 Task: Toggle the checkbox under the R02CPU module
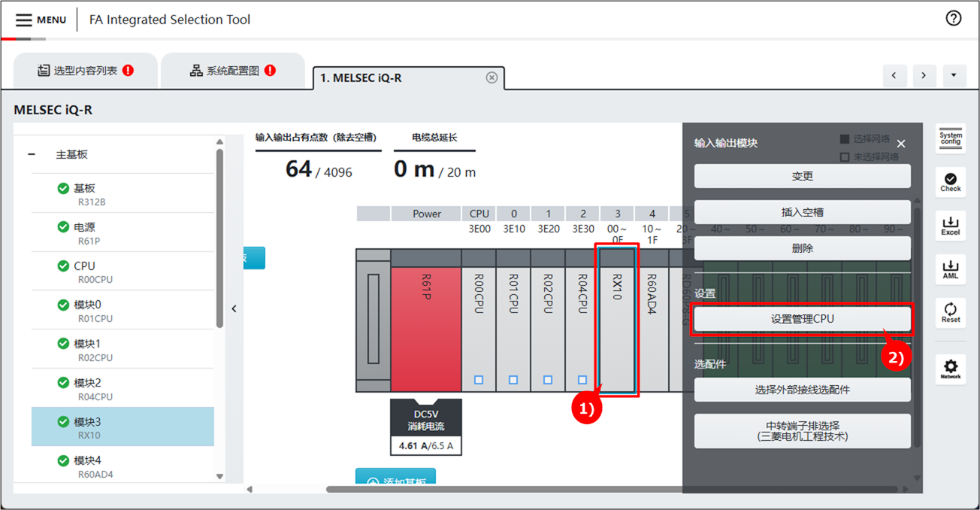548,380
